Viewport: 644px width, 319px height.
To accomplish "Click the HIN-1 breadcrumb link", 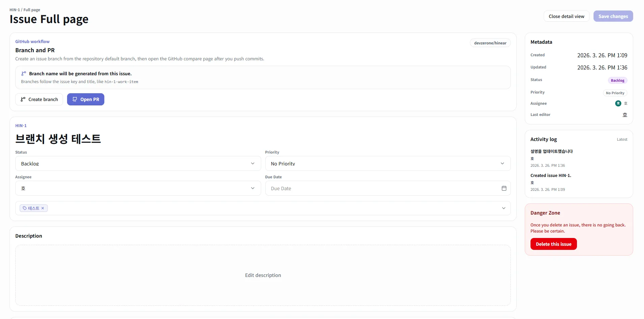I will pyautogui.click(x=15, y=10).
